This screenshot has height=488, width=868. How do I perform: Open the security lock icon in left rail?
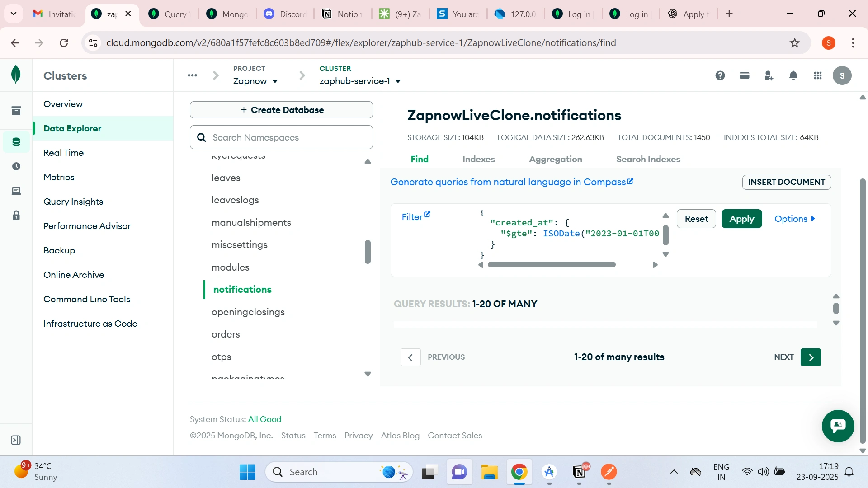pos(16,215)
